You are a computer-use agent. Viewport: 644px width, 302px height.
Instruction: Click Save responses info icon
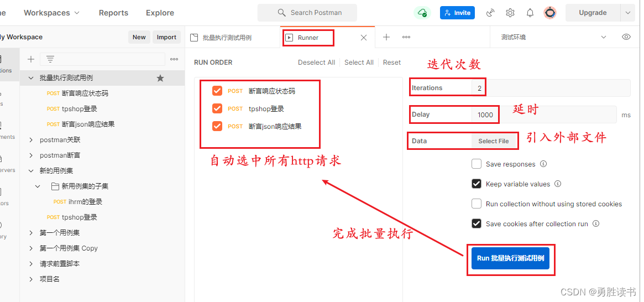tap(543, 164)
